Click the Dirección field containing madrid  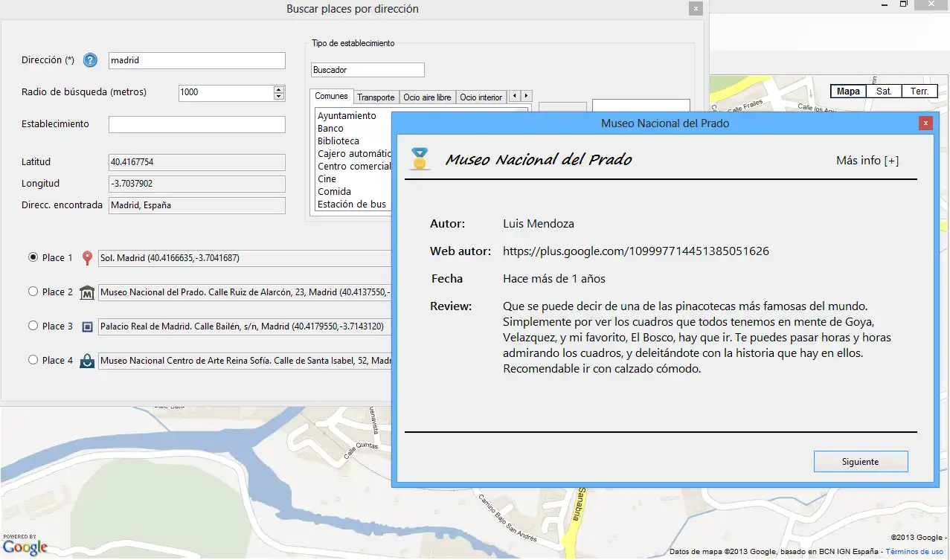(197, 60)
